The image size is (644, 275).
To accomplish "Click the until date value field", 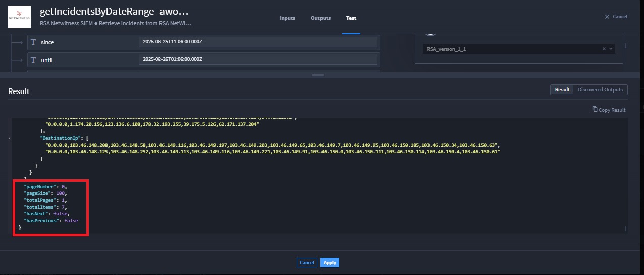I will click(x=258, y=59).
